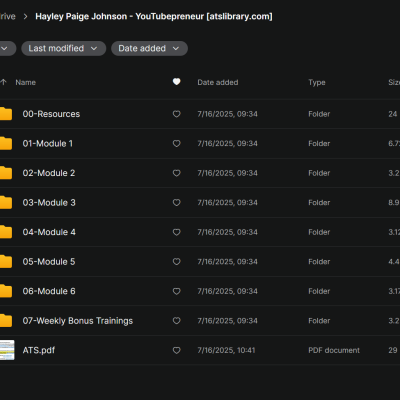Open the 06-Module 6 folder icon

(x=6, y=291)
